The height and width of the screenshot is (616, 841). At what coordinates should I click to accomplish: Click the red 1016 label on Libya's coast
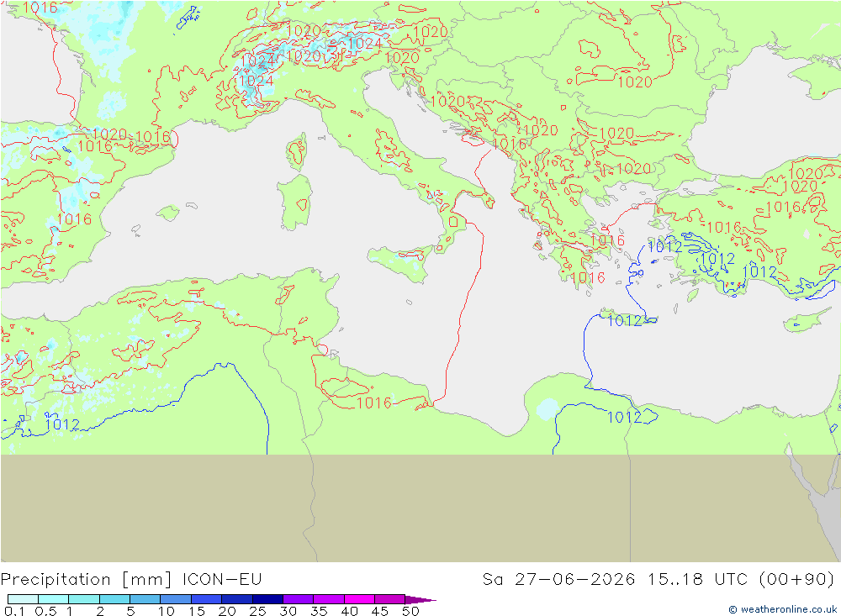[x=374, y=403]
